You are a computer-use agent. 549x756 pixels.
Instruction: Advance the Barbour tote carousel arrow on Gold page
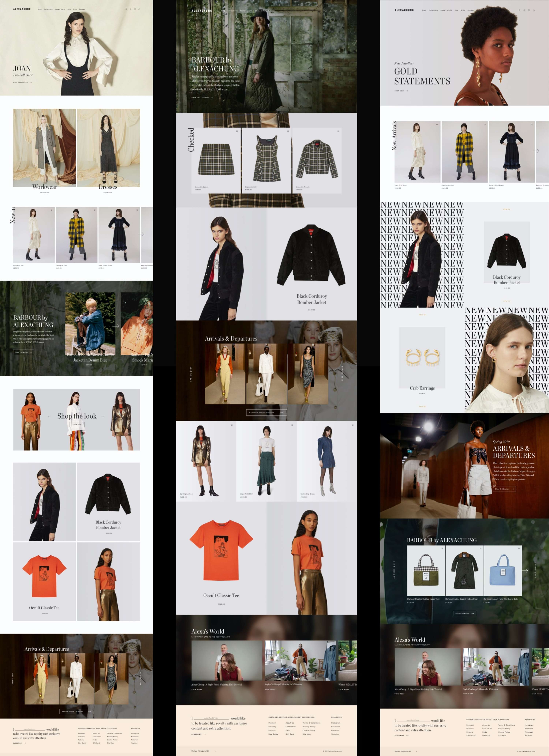click(x=525, y=571)
